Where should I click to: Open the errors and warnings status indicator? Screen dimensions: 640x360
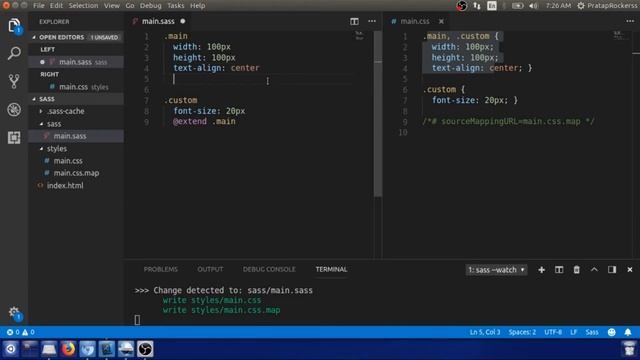[x=20, y=332]
